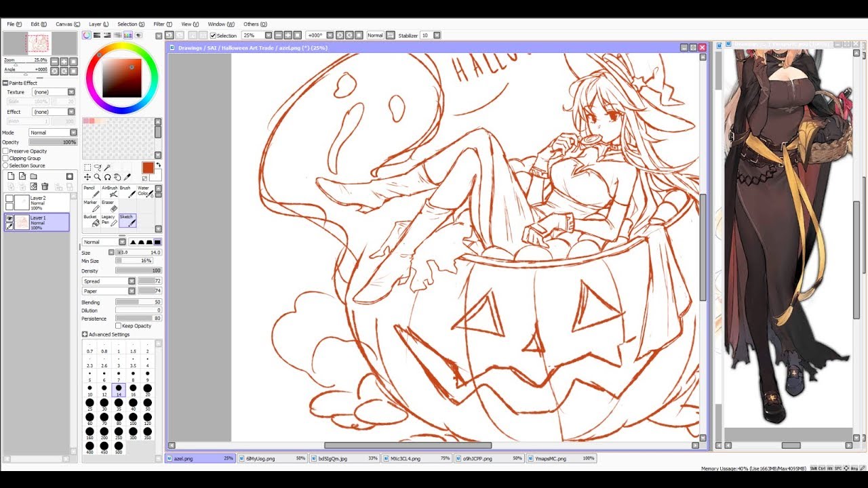Show the RGB slider panel
868x488 pixels.
(x=97, y=35)
